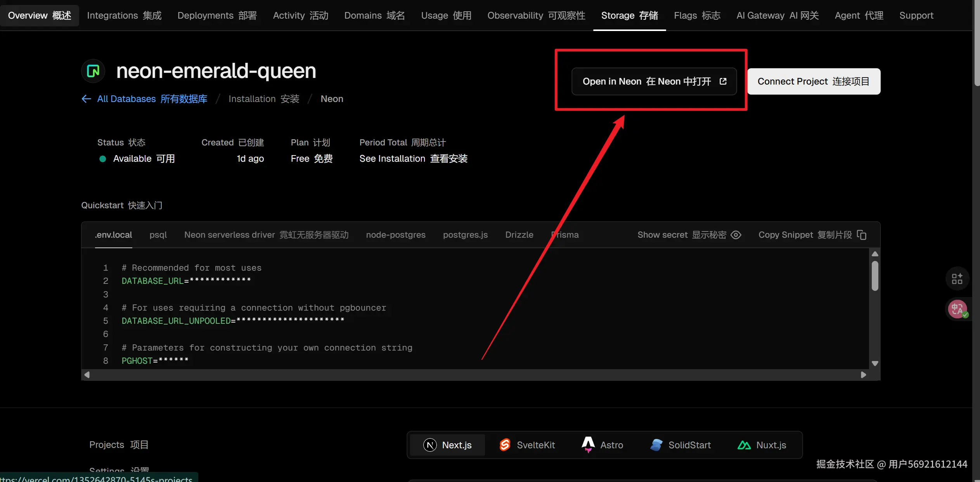Select the Next.js framework option
980x482 pixels.
(447, 445)
